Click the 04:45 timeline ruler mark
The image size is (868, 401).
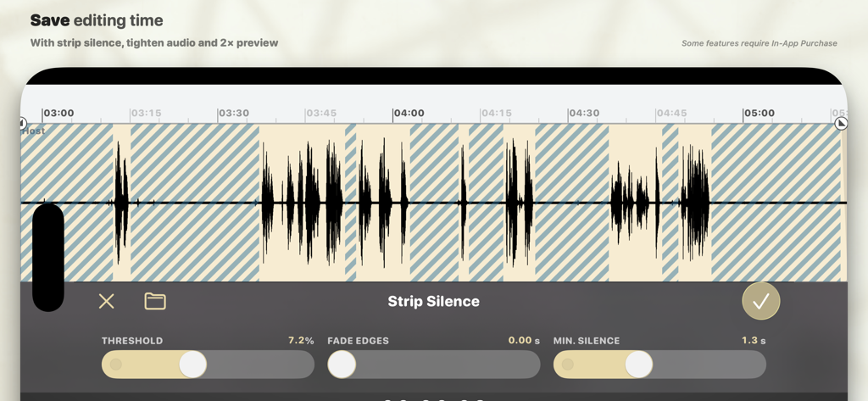[671, 113]
